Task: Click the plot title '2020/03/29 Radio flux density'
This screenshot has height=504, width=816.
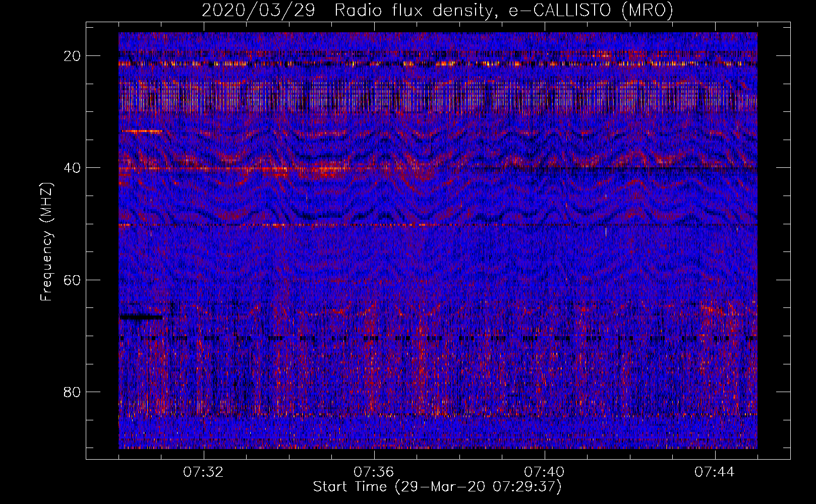Action: click(437, 10)
